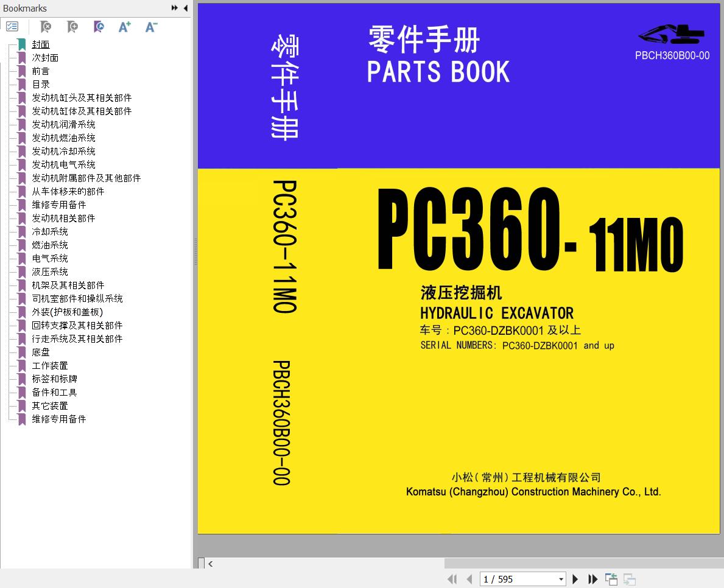Go to the next page
Viewport: 724px width, 588px height.
pyautogui.click(x=575, y=579)
